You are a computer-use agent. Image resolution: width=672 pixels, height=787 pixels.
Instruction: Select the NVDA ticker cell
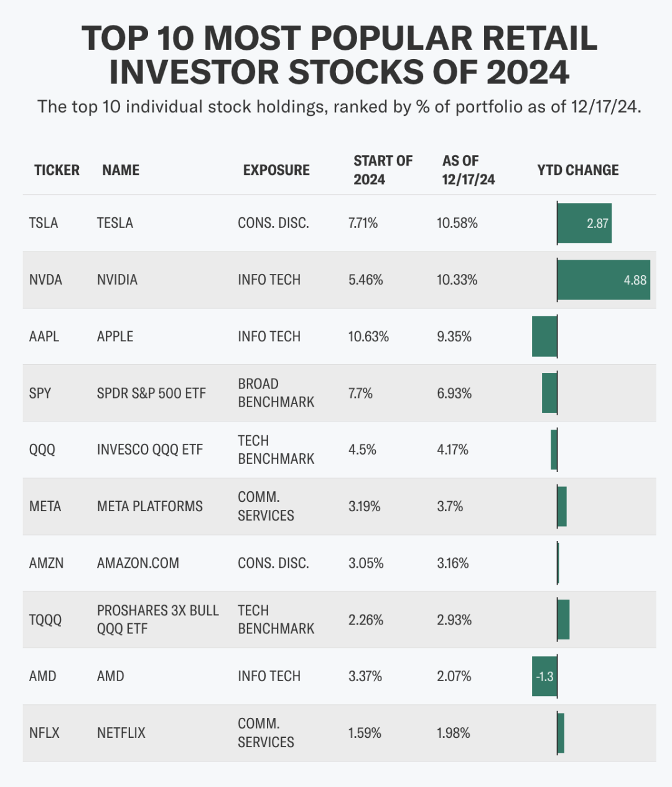[x=45, y=280]
